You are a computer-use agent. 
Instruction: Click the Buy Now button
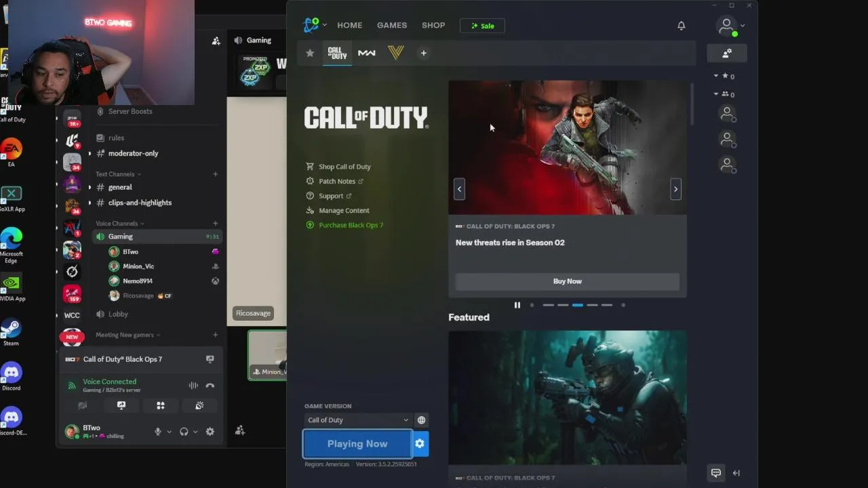click(568, 281)
